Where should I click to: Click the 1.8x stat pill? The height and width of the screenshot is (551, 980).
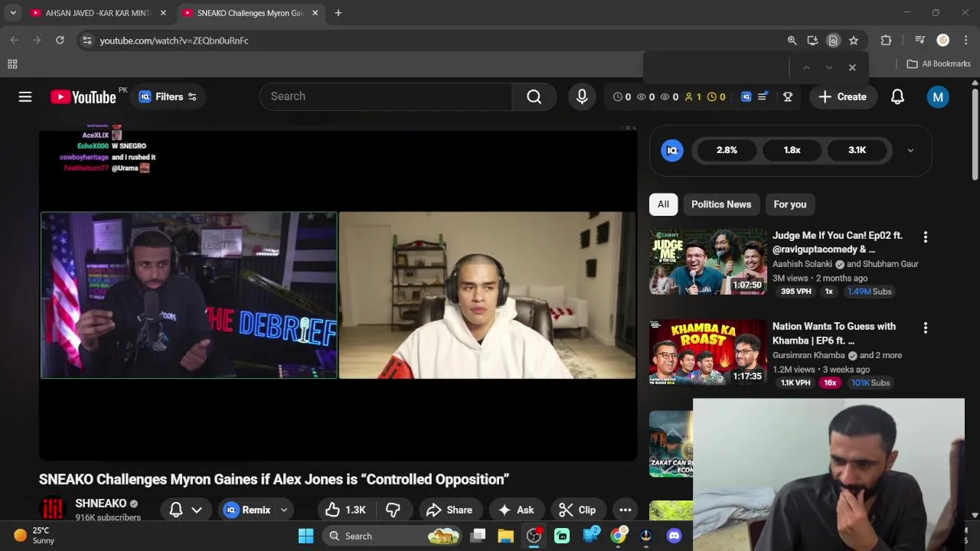point(792,150)
